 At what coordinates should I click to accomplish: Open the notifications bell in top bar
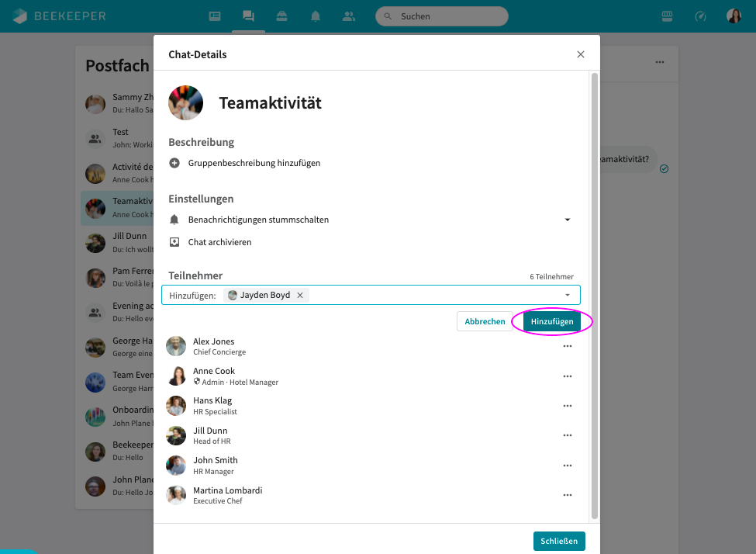pos(316,16)
